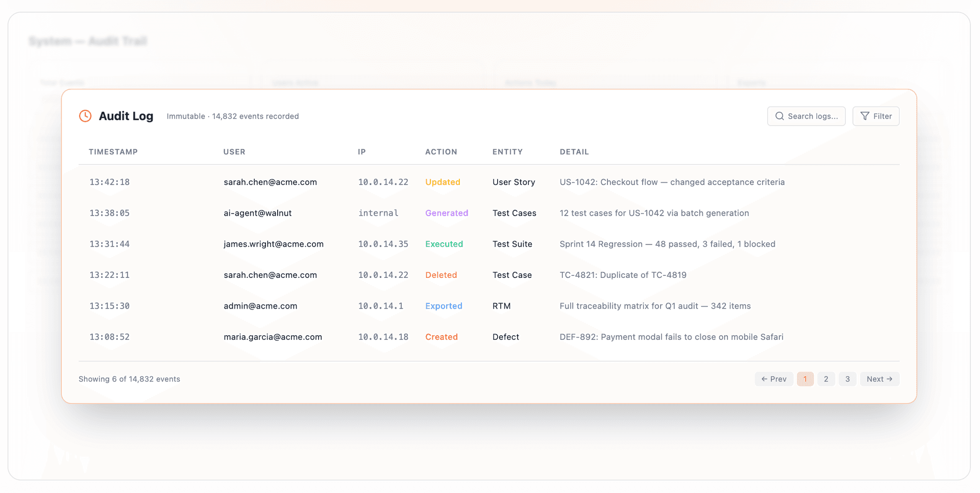Jump to page 3 of events

(x=847, y=379)
